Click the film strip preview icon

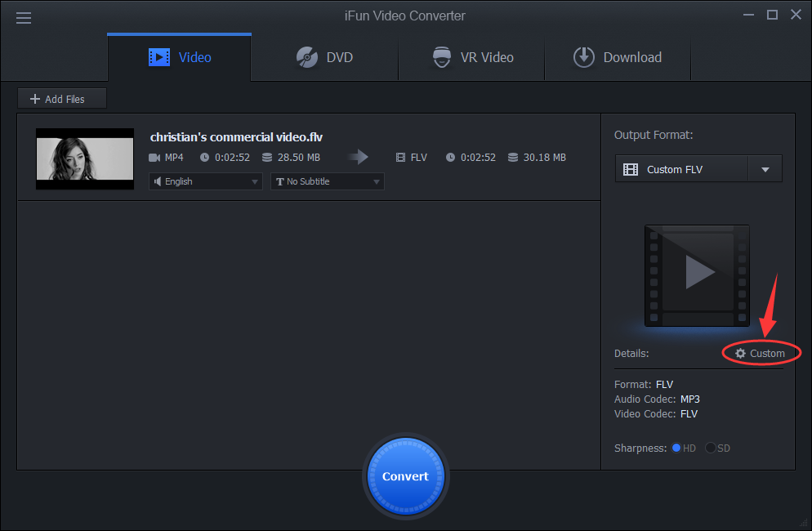[x=697, y=275]
